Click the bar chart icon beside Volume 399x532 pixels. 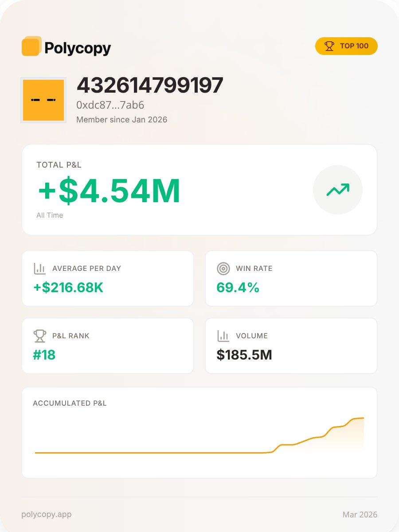coord(223,336)
